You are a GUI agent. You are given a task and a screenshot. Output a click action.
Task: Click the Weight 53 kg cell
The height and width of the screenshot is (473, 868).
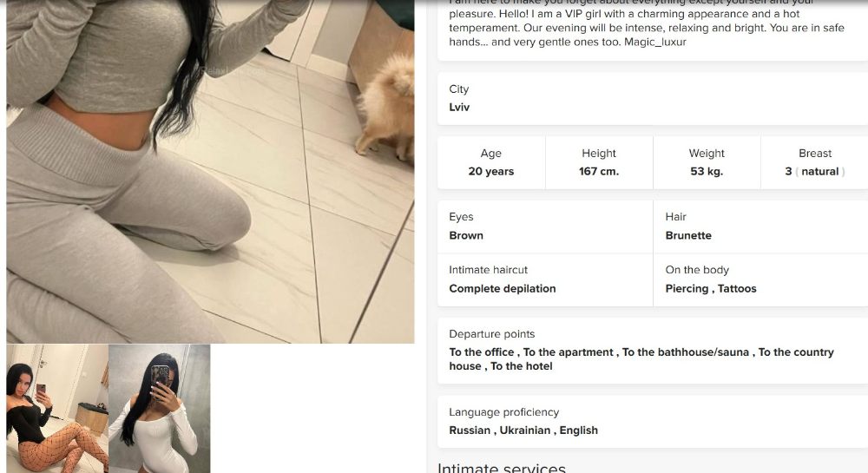(707, 162)
